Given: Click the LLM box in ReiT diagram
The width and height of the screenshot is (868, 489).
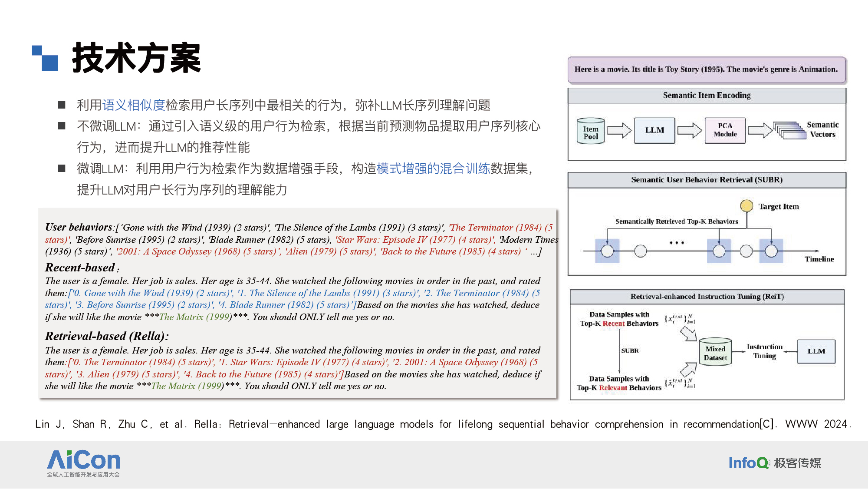Looking at the screenshot, I should click(816, 351).
